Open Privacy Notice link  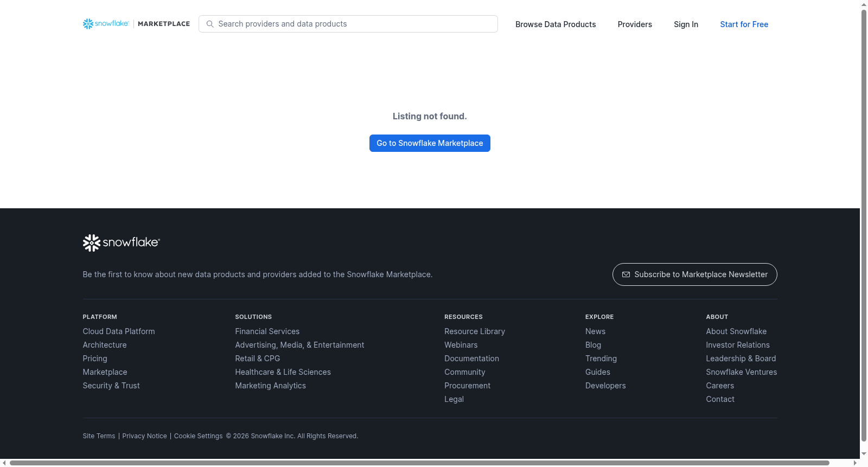[144, 436]
